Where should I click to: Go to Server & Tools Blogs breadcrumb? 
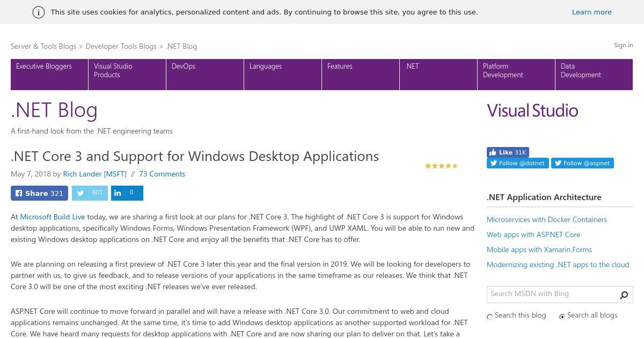click(x=43, y=47)
